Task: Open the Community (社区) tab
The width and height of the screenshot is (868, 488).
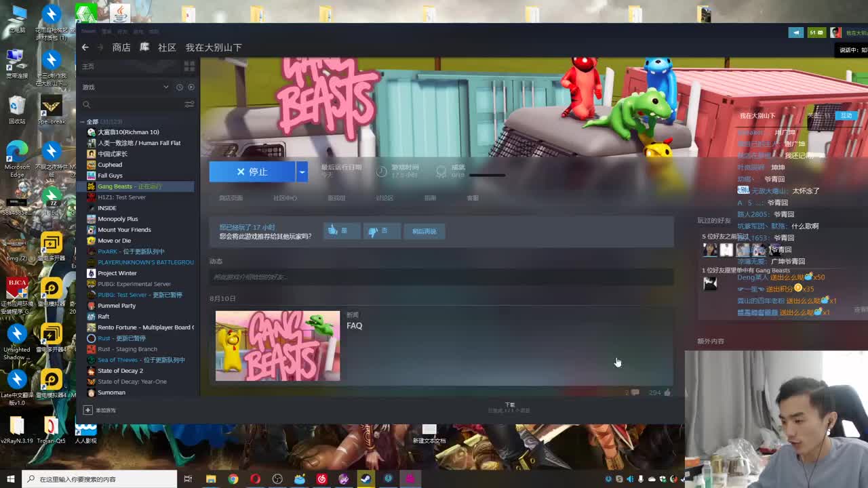Action: pos(167,47)
